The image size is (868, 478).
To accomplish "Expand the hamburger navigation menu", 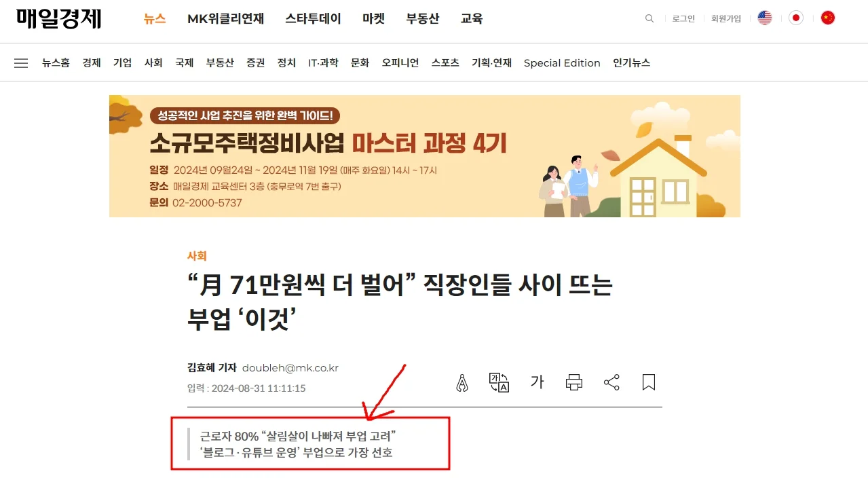I will click(21, 62).
